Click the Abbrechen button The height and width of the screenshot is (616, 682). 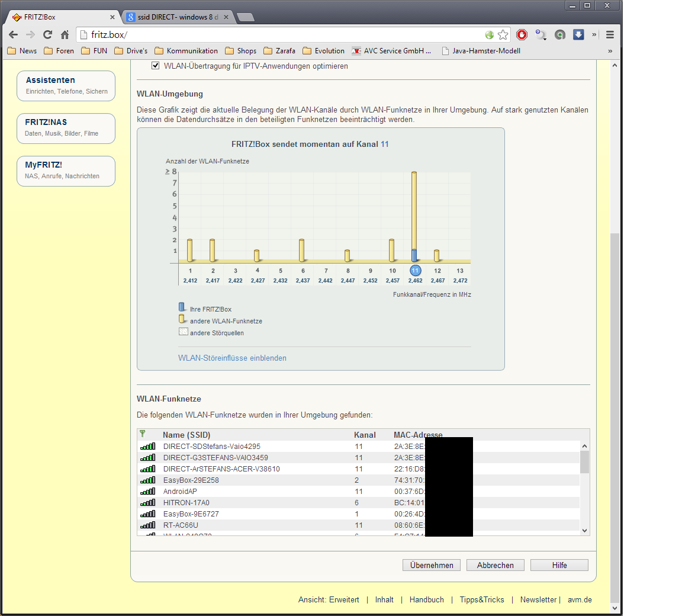pos(496,565)
